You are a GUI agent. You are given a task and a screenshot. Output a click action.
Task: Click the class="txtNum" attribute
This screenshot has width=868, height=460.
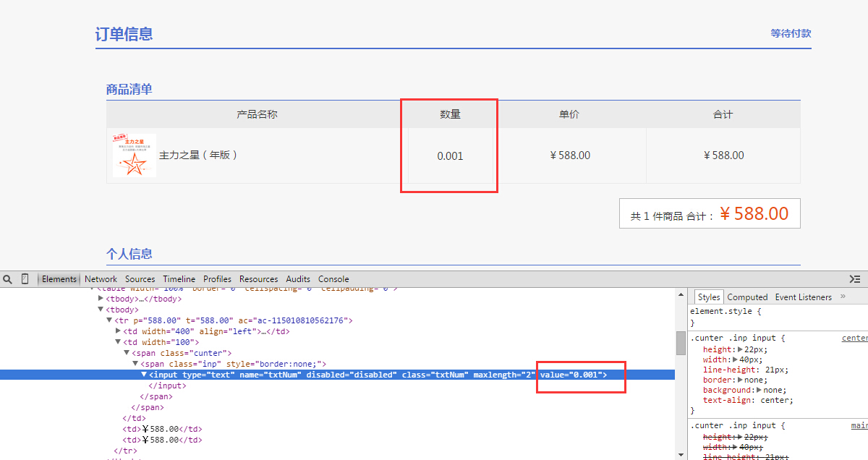pos(435,375)
